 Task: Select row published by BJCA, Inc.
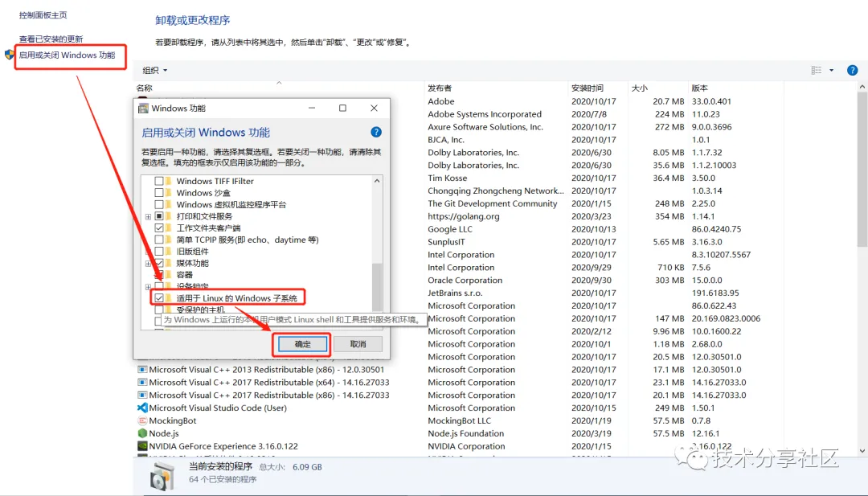[x=445, y=140]
